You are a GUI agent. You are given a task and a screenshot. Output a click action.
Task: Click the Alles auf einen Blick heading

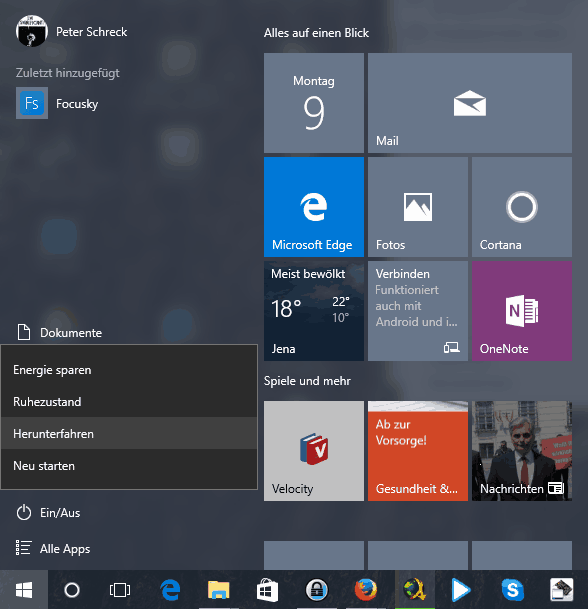click(x=316, y=33)
